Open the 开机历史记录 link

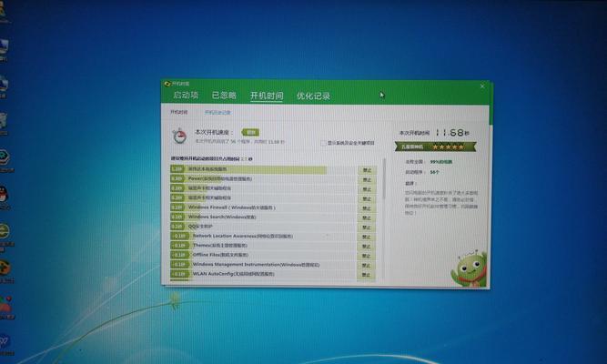point(218,113)
